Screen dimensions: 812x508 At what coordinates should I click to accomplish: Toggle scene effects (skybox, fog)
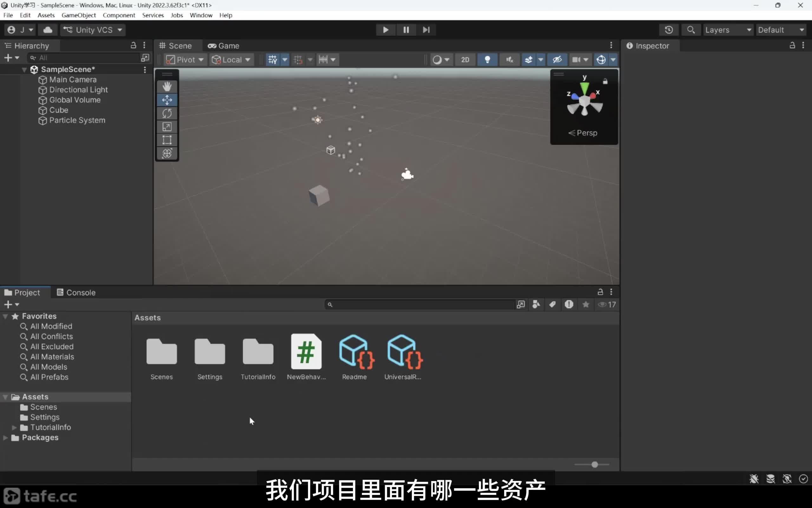528,60
